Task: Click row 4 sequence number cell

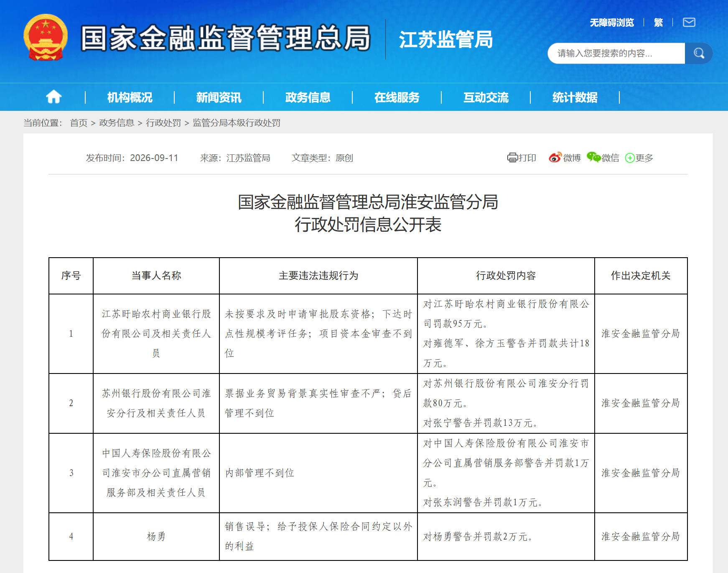Action: click(71, 537)
